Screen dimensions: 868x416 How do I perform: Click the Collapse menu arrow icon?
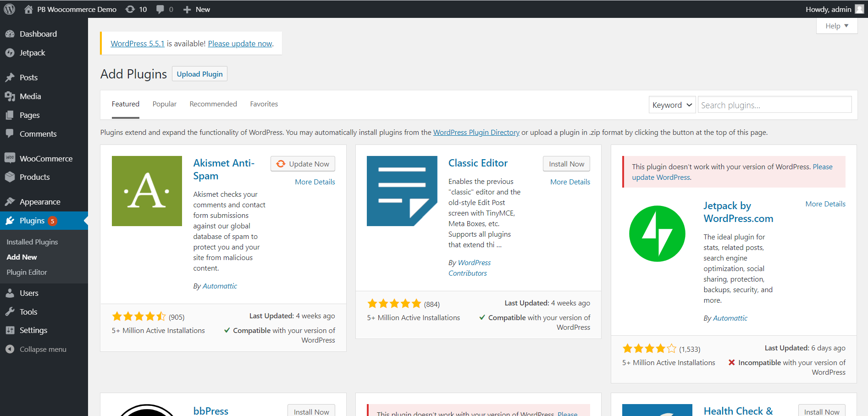coord(10,349)
